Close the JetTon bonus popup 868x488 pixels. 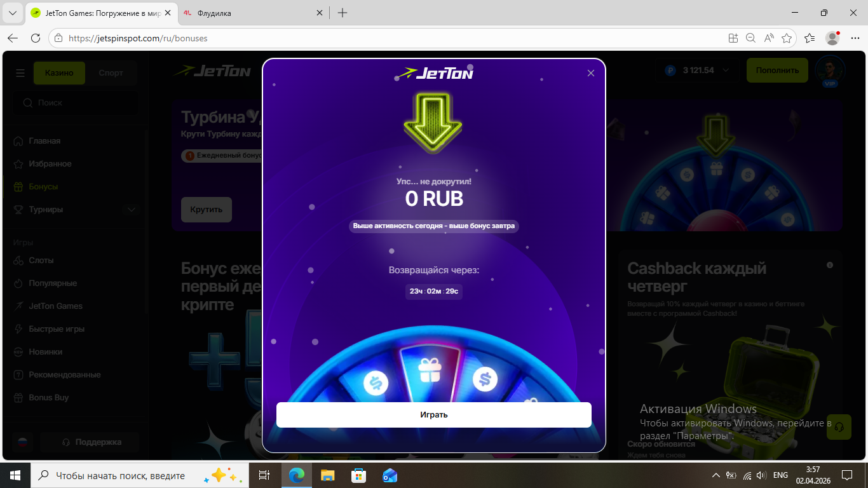pos(591,73)
